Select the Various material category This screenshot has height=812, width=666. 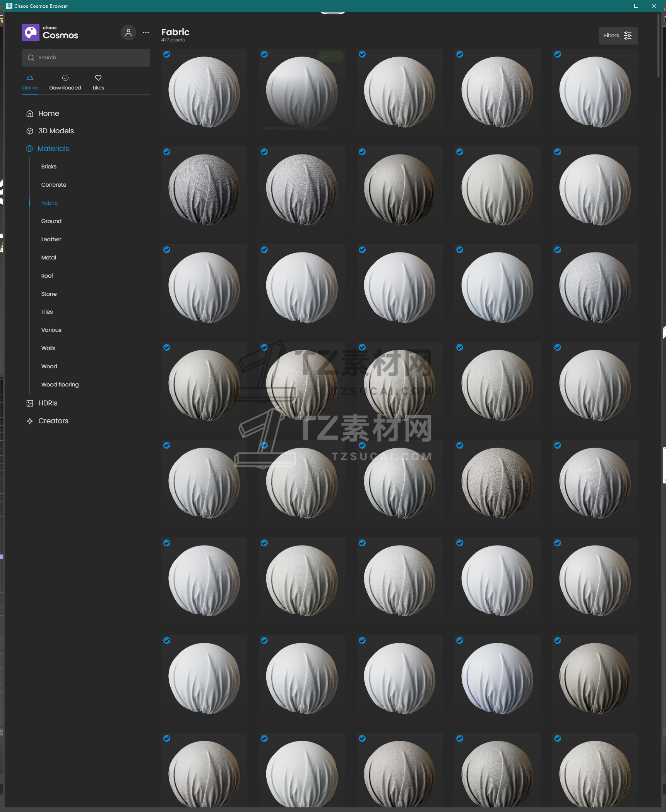tap(51, 330)
